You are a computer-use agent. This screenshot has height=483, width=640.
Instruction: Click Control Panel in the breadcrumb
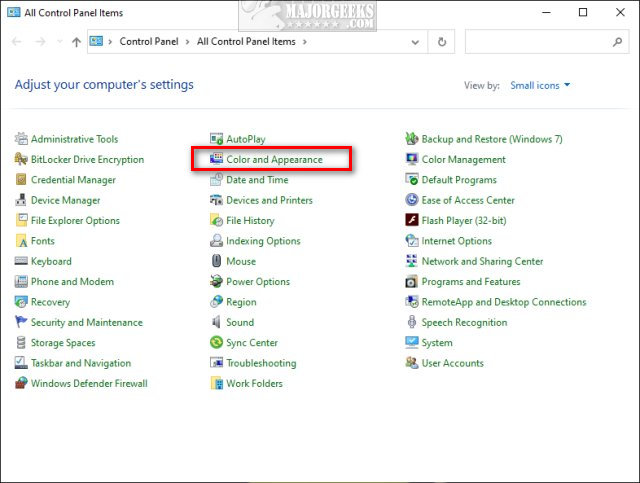(149, 42)
